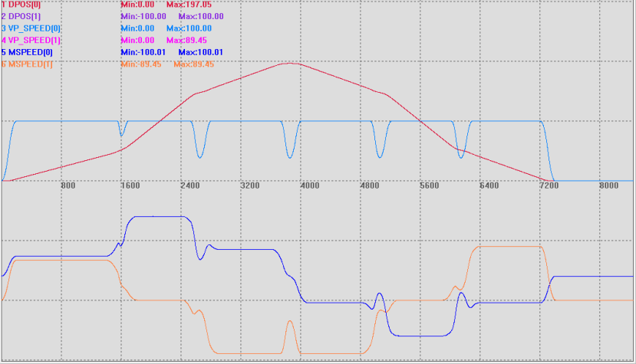Click the VP_SPEED(1) legend entry
The height and width of the screenshot is (364, 636).
(x=31, y=40)
